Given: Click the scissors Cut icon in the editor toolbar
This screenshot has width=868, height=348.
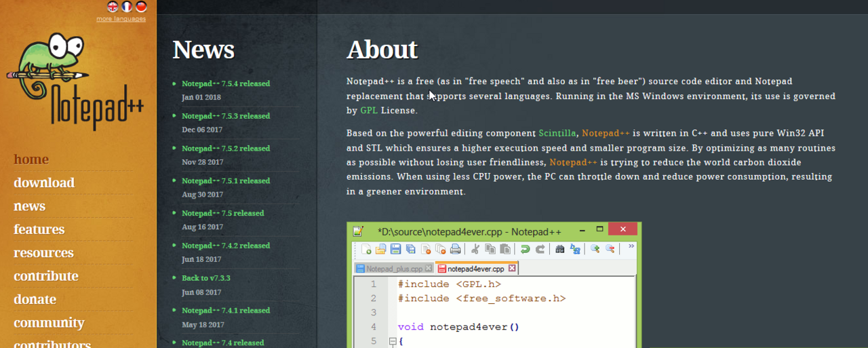Looking at the screenshot, I should pos(475,249).
